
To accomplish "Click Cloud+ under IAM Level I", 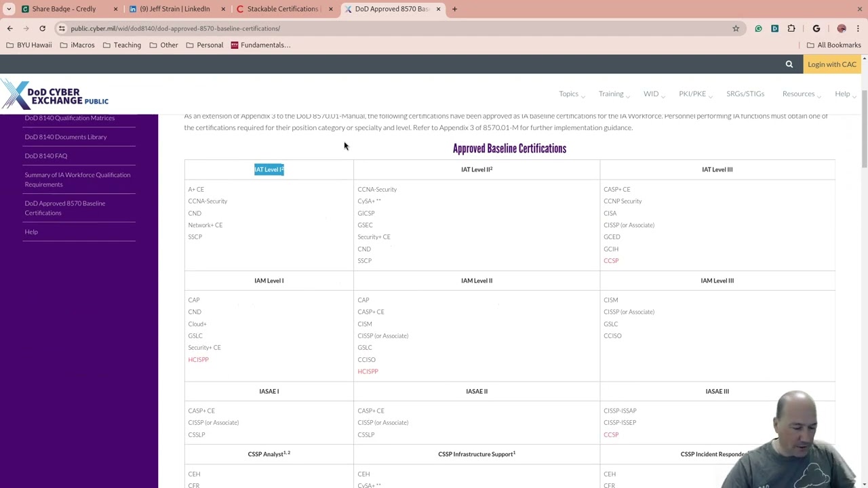I will [197, 324].
